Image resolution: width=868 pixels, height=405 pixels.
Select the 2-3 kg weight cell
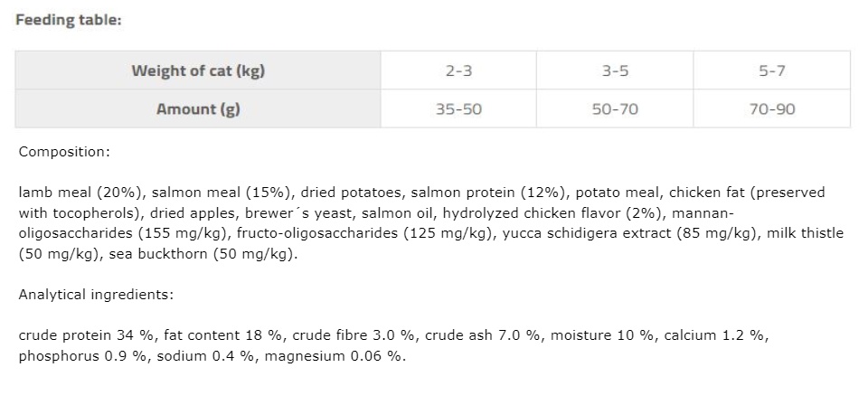point(458,71)
